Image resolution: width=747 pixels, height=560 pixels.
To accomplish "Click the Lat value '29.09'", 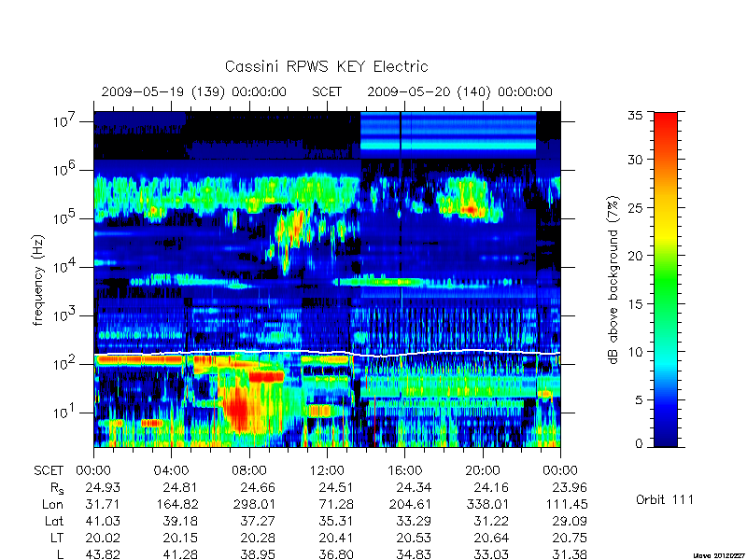I will [570, 521].
